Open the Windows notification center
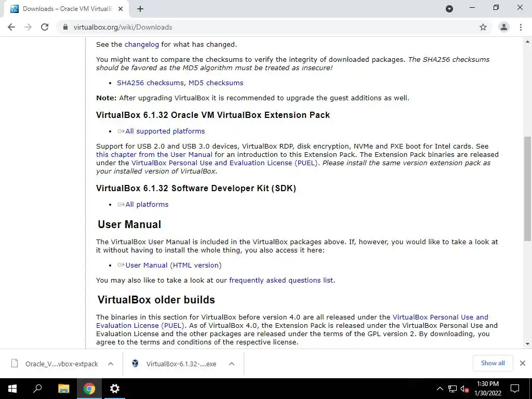The image size is (532, 399). [x=515, y=389]
